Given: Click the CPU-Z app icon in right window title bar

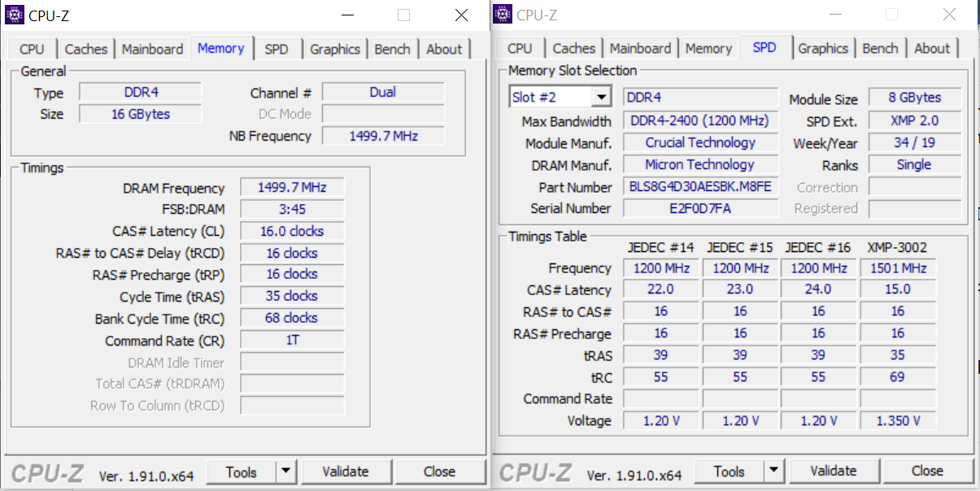Looking at the screenshot, I should tap(503, 14).
